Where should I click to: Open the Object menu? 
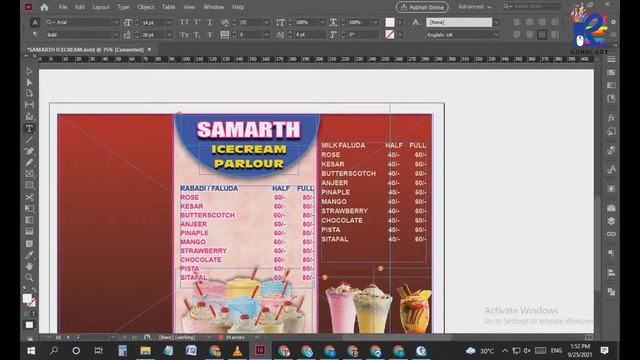pyautogui.click(x=145, y=7)
